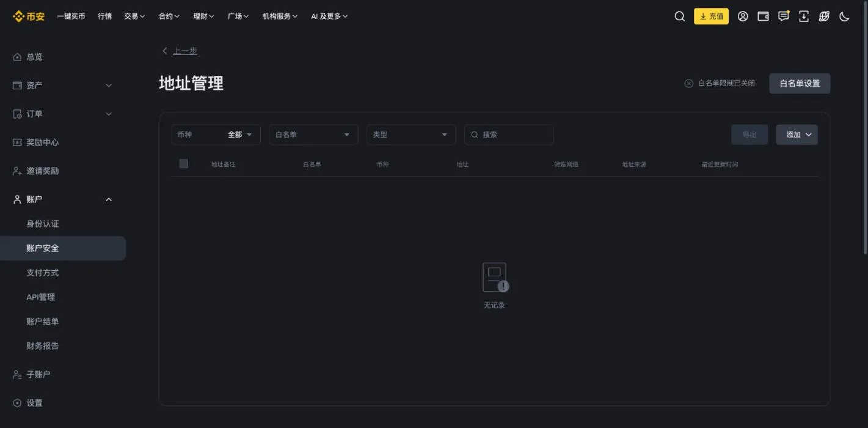Click the download app icon

point(804,17)
